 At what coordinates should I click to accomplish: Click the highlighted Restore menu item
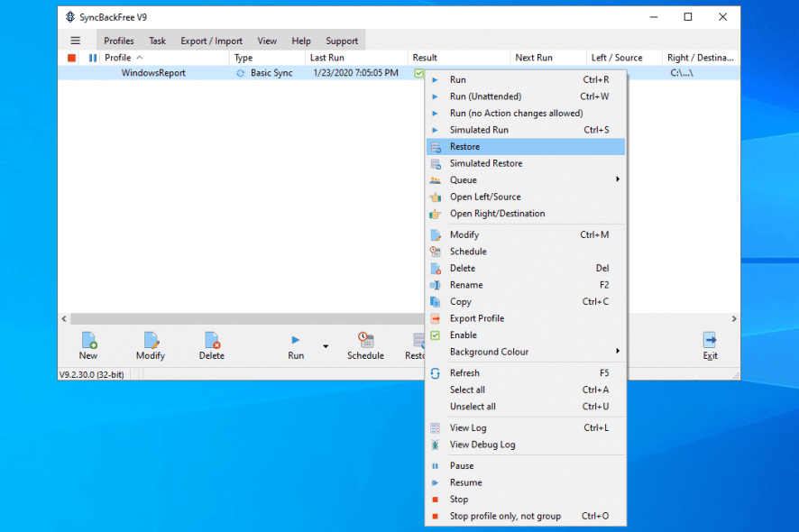[x=526, y=147]
